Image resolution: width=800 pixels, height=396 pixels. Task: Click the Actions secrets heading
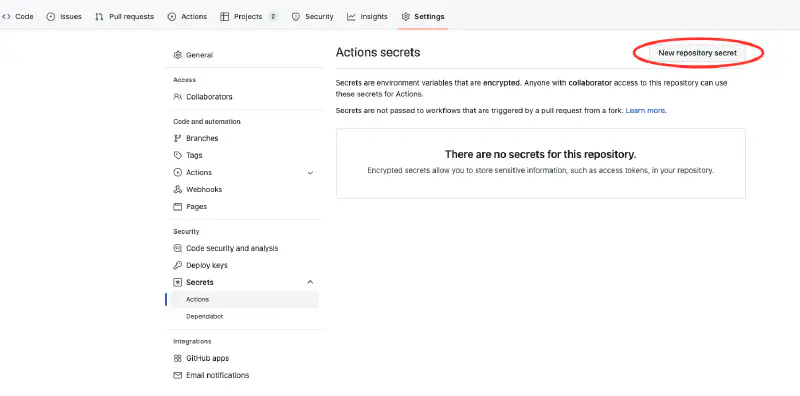378,52
